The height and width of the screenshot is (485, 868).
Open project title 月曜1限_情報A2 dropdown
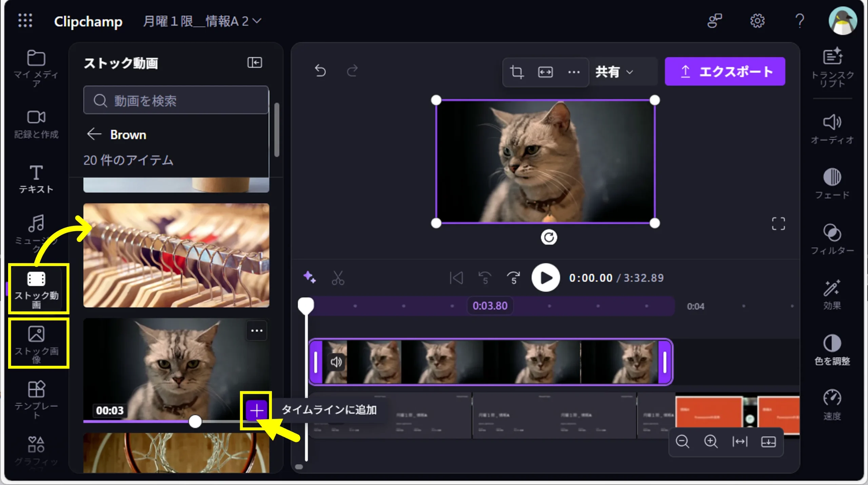[202, 21]
